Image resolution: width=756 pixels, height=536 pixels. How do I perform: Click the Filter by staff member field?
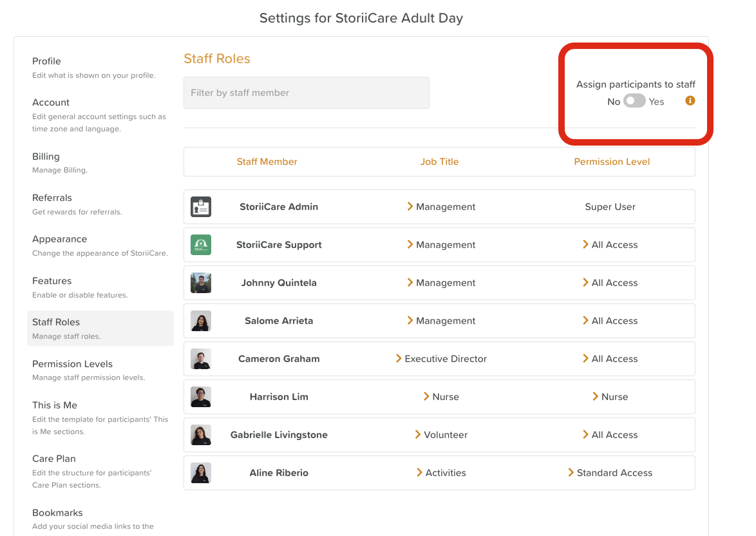[307, 93]
